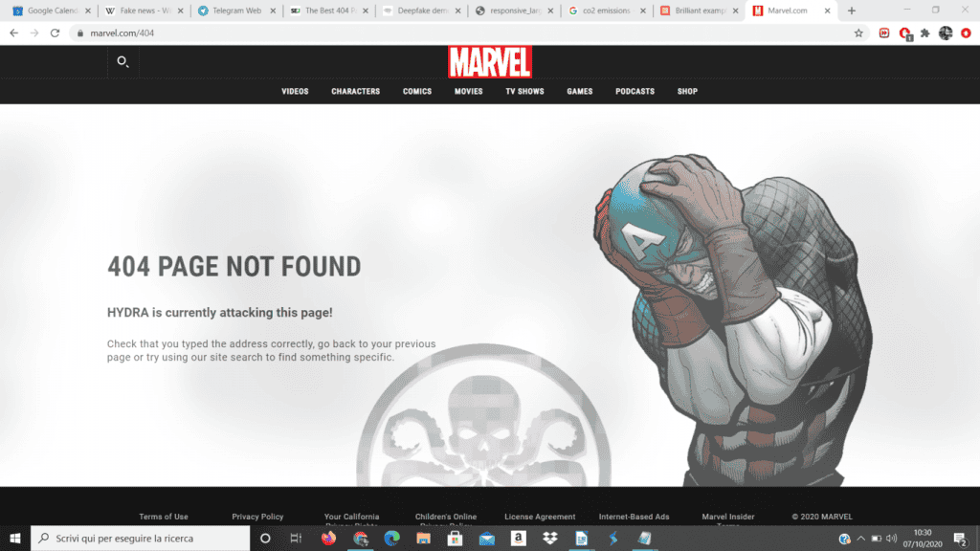Click the Your California footer link
980x551 pixels.
click(x=352, y=518)
